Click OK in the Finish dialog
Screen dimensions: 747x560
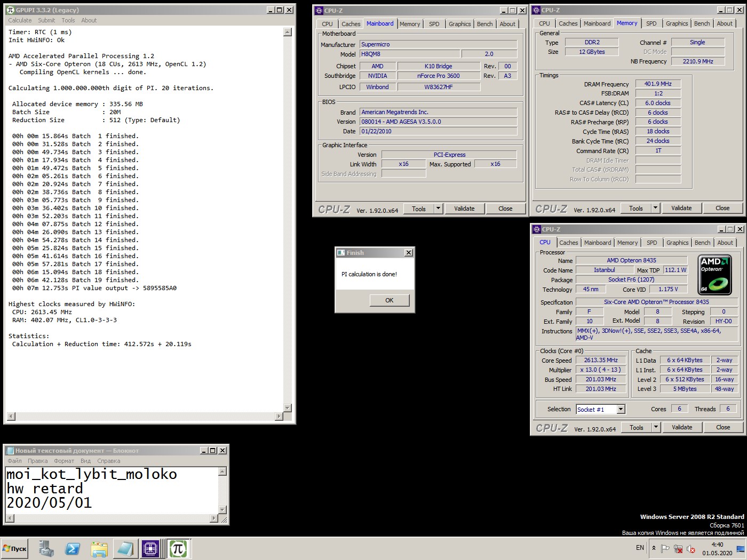click(x=390, y=300)
